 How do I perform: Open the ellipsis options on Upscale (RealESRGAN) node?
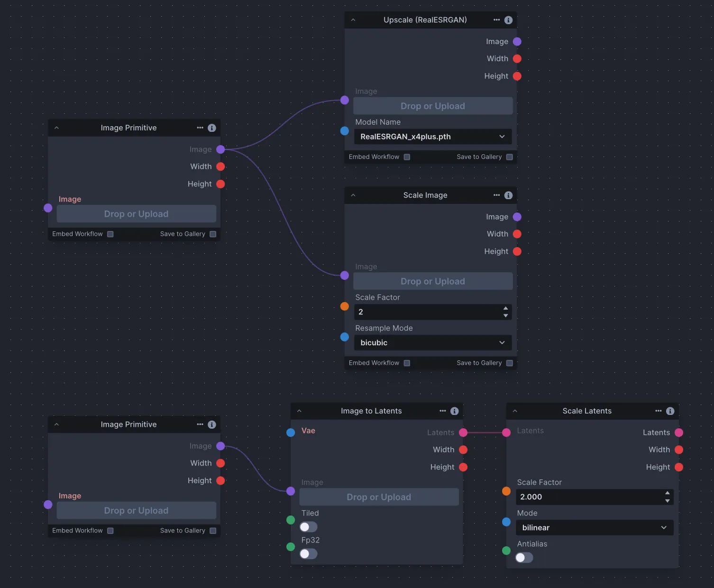pyautogui.click(x=496, y=20)
